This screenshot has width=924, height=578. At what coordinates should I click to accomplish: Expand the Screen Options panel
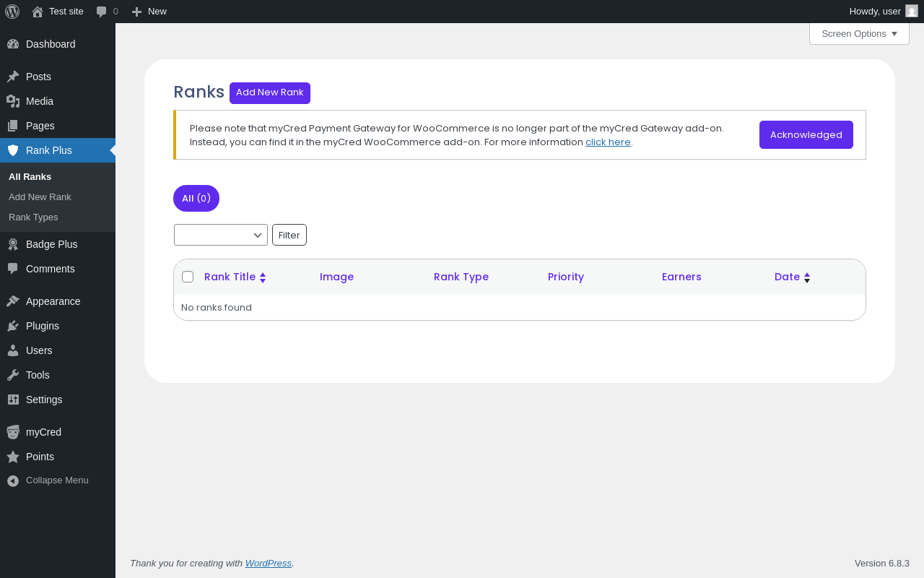(x=859, y=34)
